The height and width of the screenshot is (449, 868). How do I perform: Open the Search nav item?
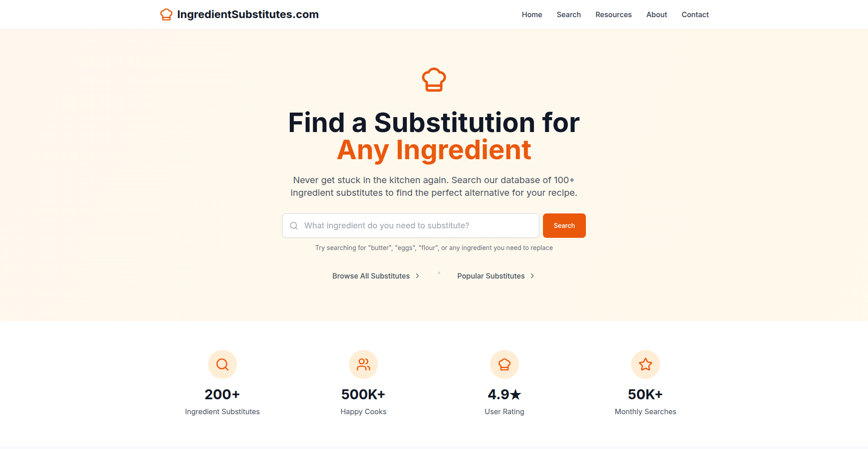pos(569,14)
